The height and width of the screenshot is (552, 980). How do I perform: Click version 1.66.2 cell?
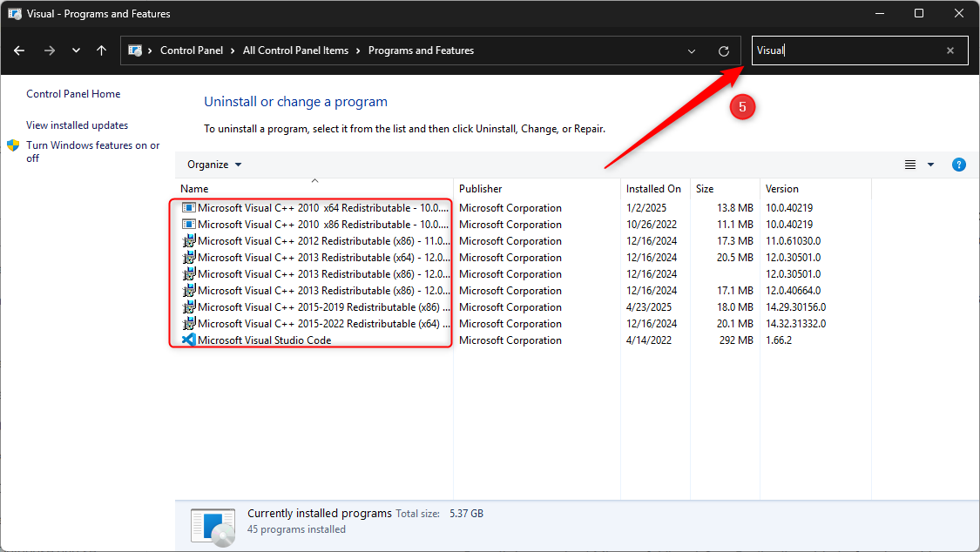779,340
